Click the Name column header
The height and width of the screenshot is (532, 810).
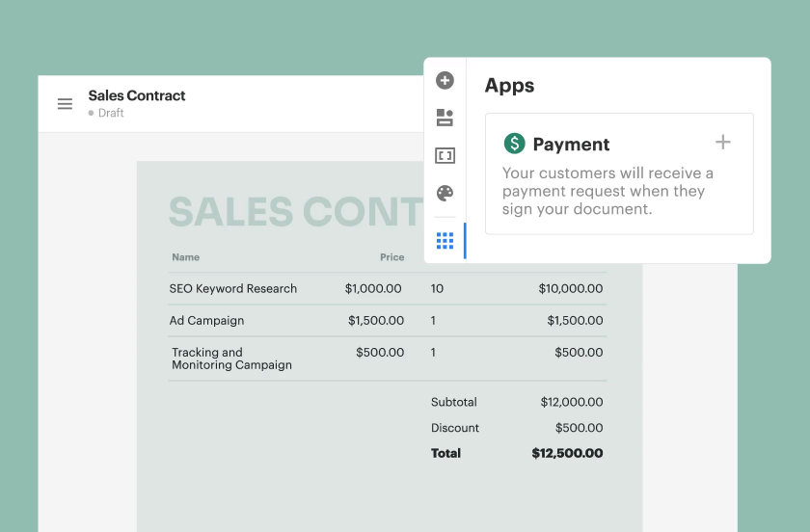pyautogui.click(x=185, y=257)
